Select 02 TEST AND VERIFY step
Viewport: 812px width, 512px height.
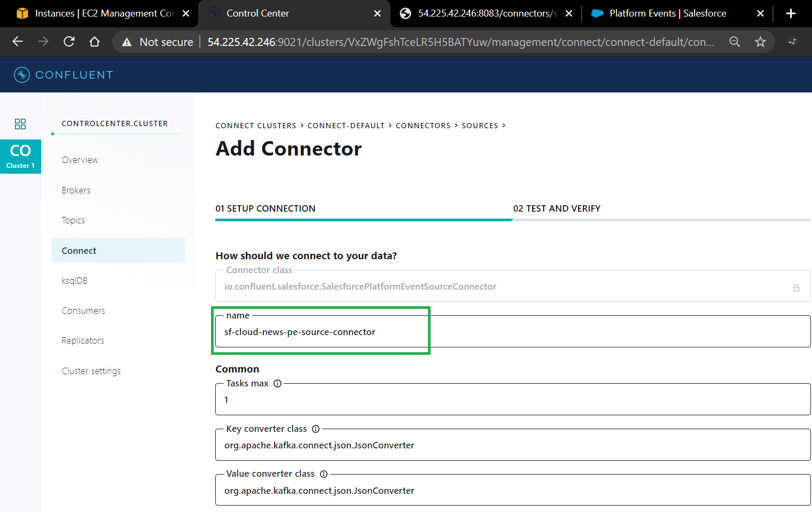(x=557, y=208)
